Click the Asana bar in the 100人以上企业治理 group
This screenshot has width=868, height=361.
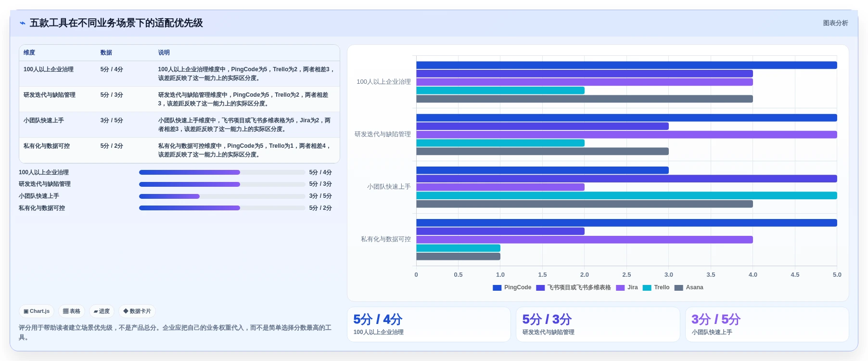coord(585,99)
